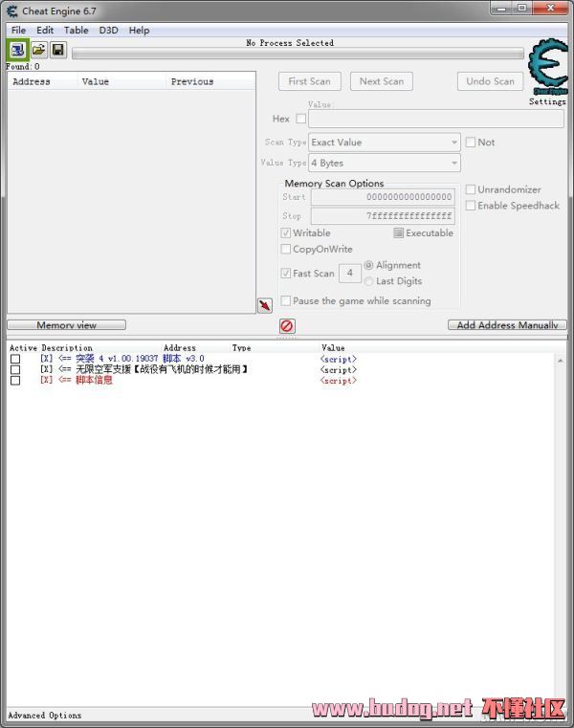574x728 pixels.
Task: Select the Last Digits radio button
Action: coord(368,281)
